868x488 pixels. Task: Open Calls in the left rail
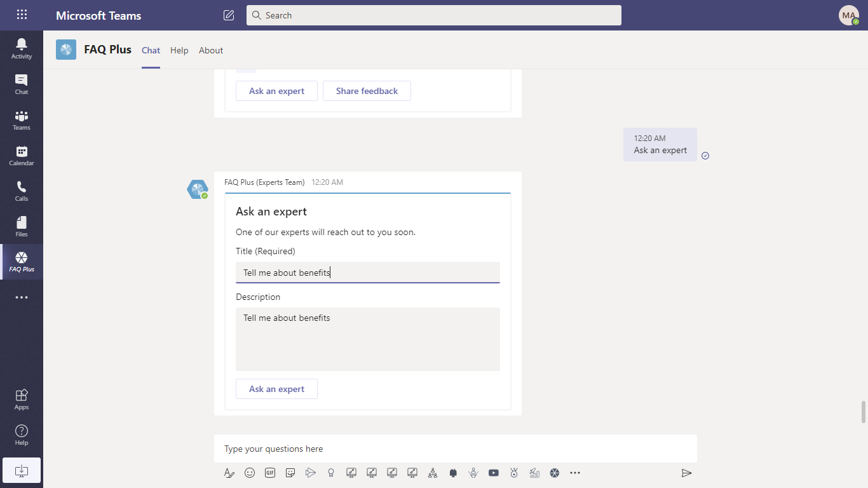click(22, 191)
